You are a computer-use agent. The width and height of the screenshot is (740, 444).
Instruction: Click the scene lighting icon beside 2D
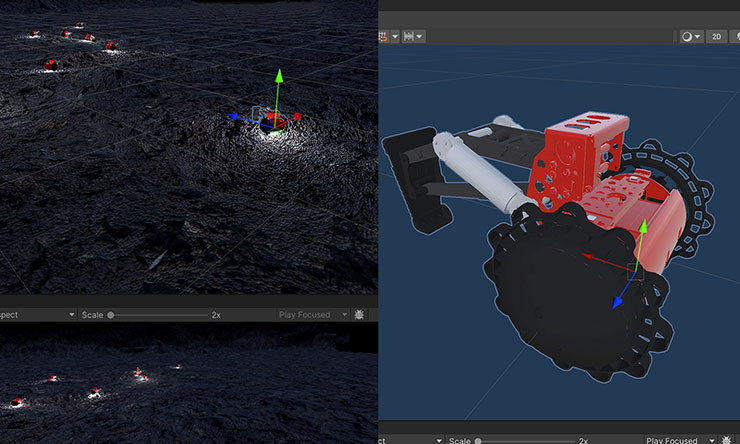[735, 36]
